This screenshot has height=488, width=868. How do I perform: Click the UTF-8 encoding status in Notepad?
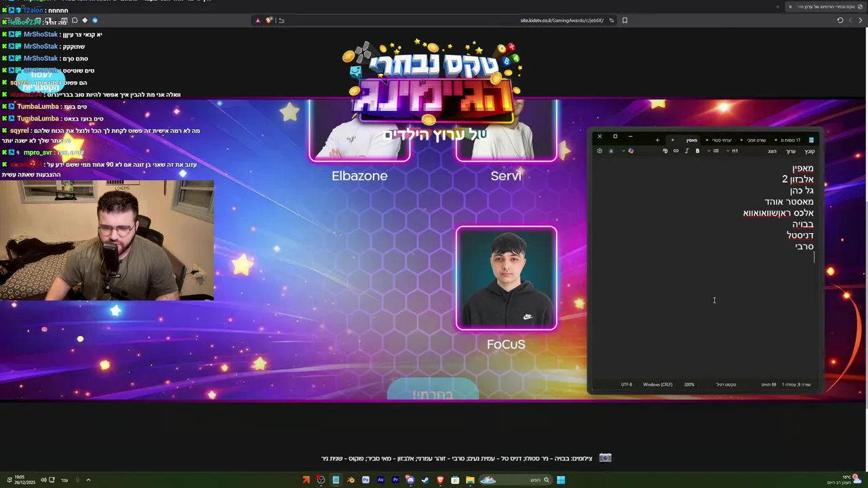(627, 384)
